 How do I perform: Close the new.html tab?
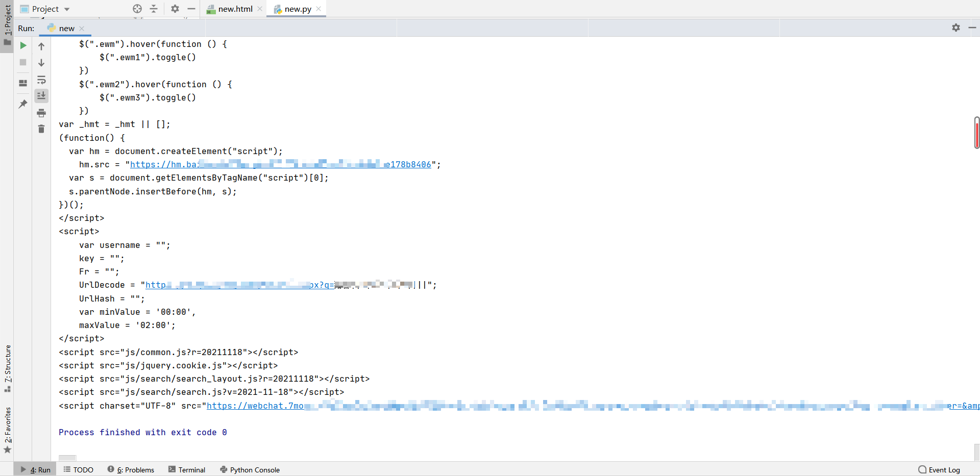[x=260, y=9]
